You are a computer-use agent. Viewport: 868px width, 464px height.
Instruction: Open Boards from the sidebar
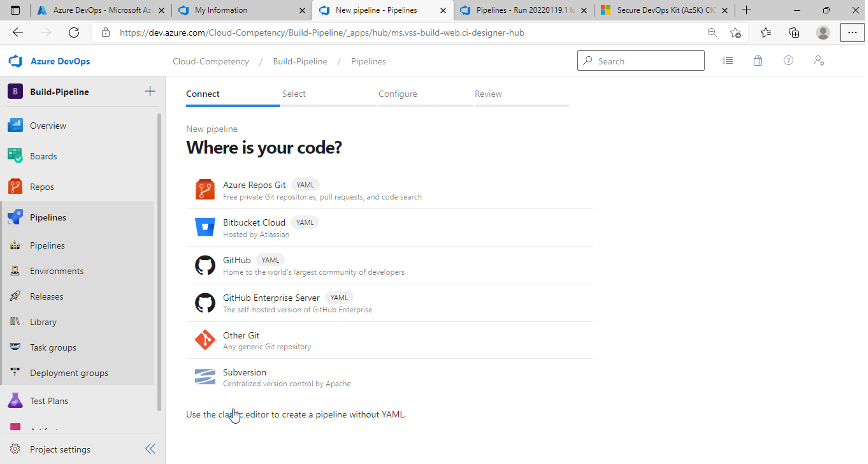(43, 156)
